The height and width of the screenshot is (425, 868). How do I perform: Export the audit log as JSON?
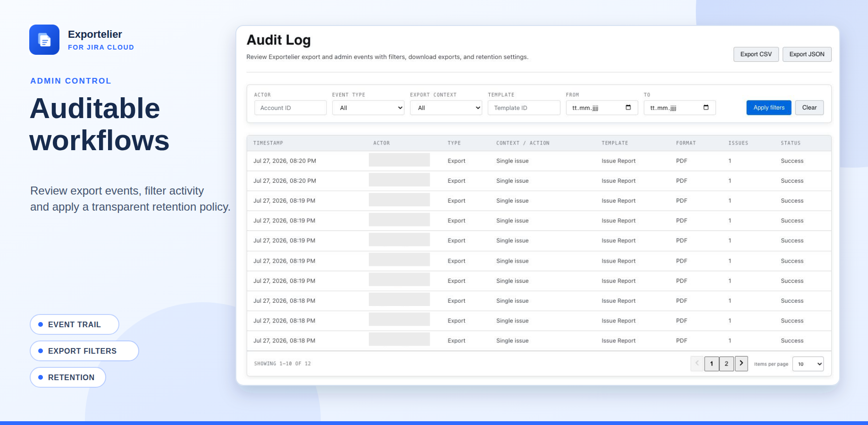coord(807,54)
